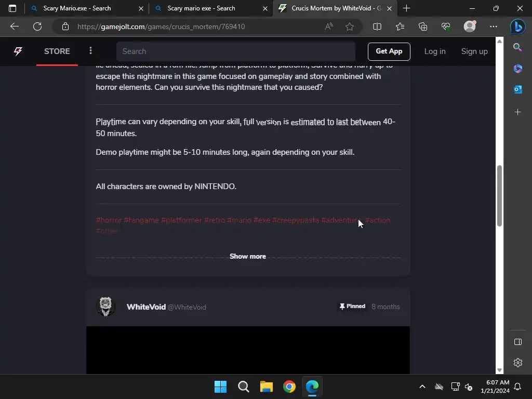Viewport: 532px width, 399px height.
Task: Open a new browser tab
Action: pyautogui.click(x=406, y=8)
